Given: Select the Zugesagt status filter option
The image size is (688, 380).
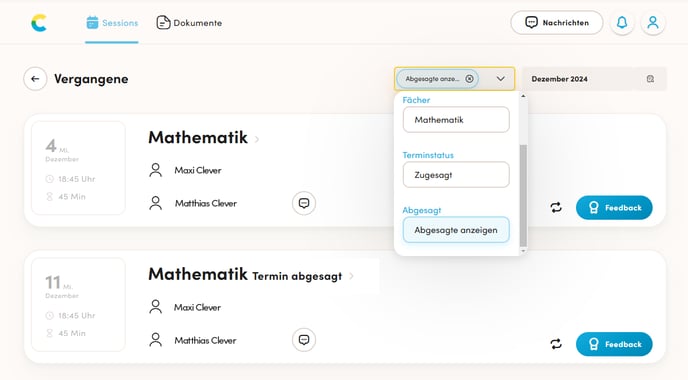Looking at the screenshot, I should pos(456,175).
